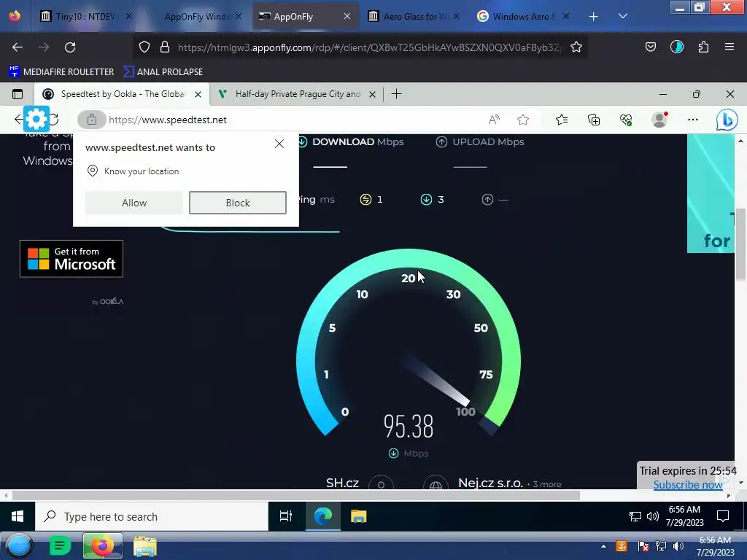Open File Explorer in inner taskbar

point(358,516)
